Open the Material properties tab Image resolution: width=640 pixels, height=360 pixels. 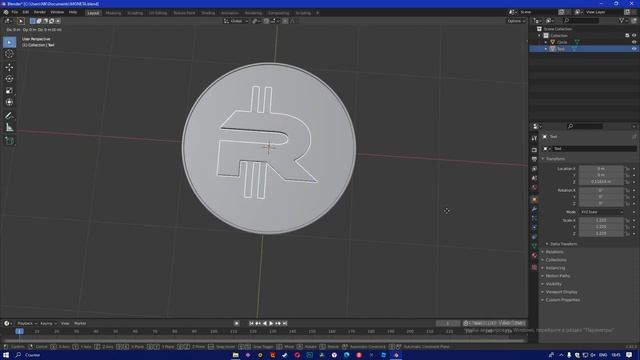pyautogui.click(x=534, y=256)
